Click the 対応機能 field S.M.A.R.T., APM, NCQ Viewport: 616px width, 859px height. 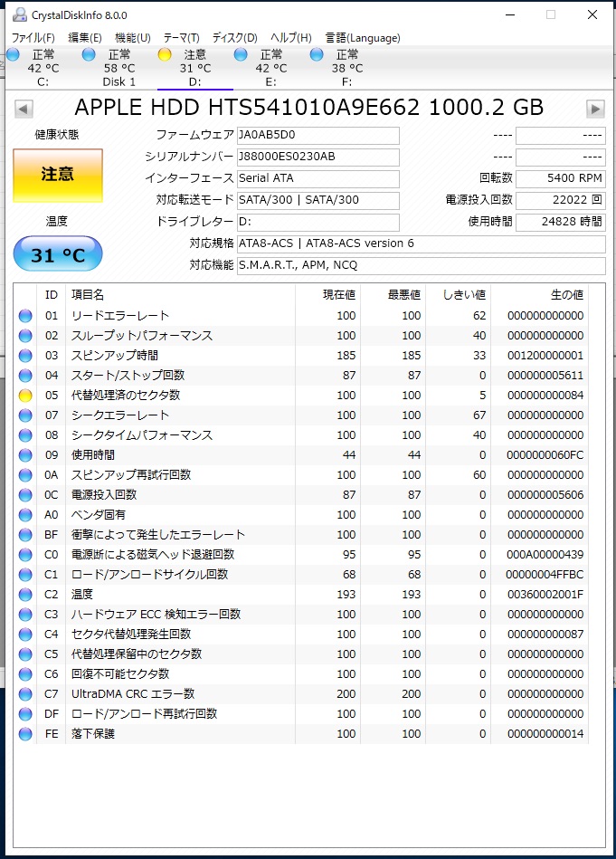(422, 266)
